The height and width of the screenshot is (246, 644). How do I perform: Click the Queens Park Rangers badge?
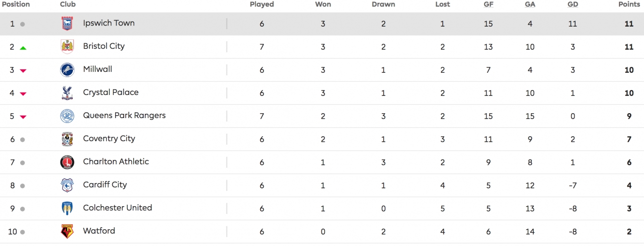click(x=67, y=116)
